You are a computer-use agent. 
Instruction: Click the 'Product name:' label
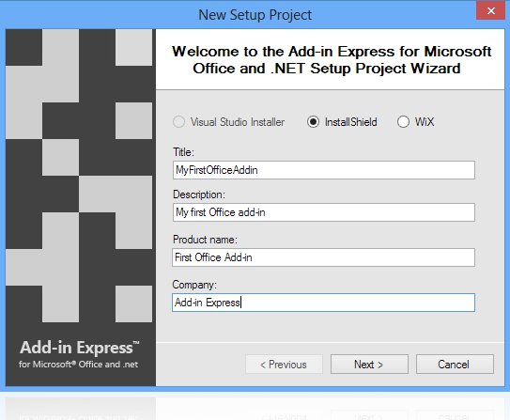(x=205, y=240)
